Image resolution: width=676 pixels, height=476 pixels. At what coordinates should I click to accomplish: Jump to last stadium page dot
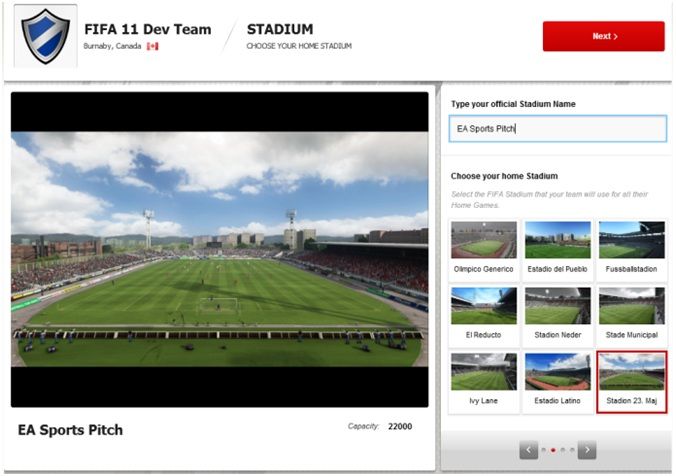[x=572, y=450]
